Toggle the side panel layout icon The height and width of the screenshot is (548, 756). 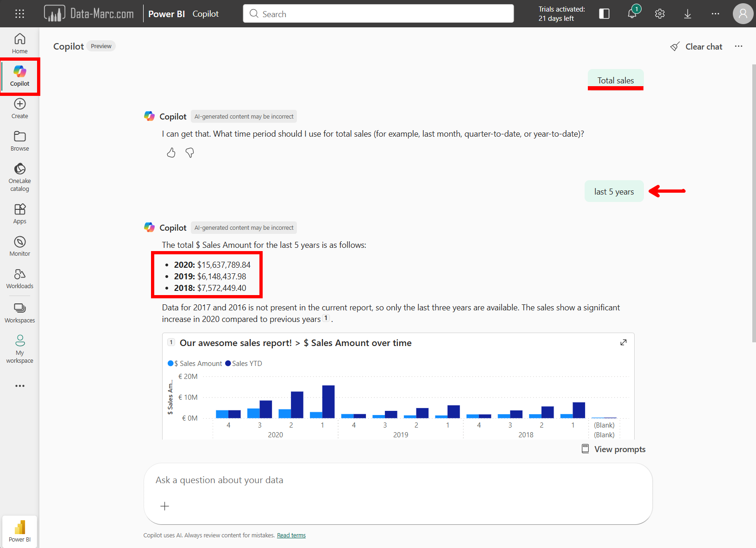pyautogui.click(x=604, y=14)
